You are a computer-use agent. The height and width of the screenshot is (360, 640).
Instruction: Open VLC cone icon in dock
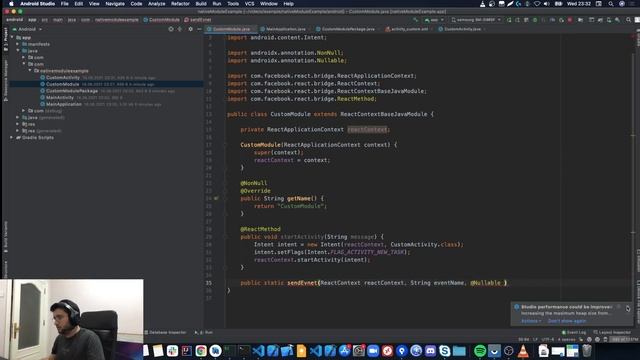[x=523, y=351]
